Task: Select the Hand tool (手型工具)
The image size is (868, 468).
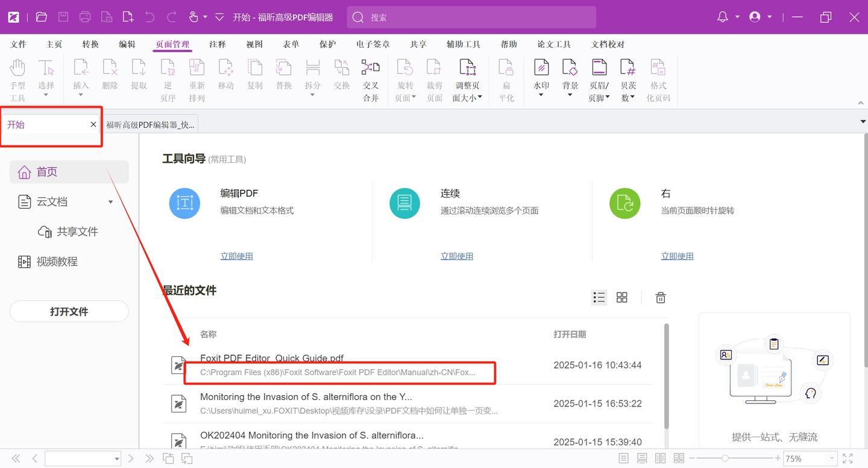Action: pyautogui.click(x=17, y=80)
